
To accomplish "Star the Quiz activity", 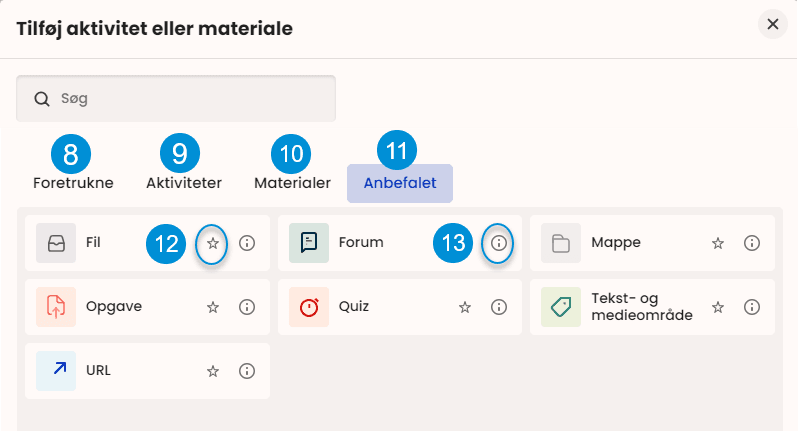I will coord(465,307).
